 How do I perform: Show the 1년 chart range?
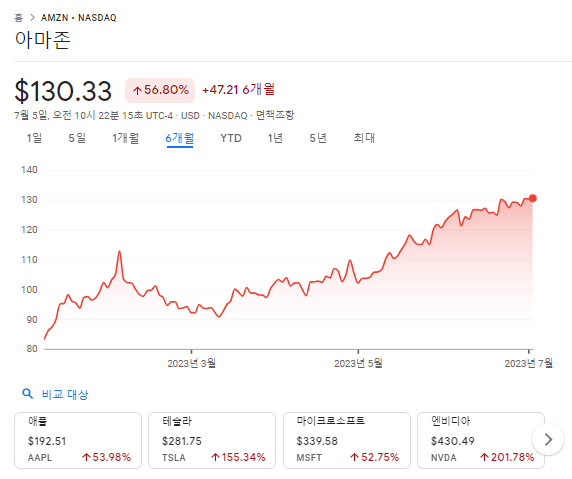click(275, 138)
